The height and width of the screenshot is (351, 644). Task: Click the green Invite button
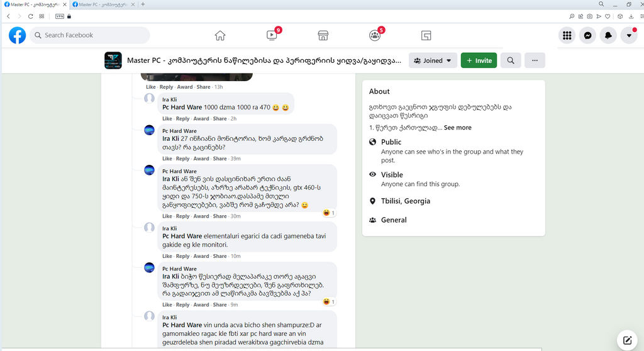tap(479, 60)
